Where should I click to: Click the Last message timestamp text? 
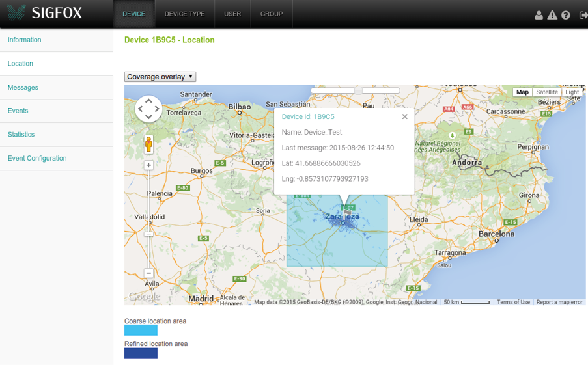coord(338,148)
